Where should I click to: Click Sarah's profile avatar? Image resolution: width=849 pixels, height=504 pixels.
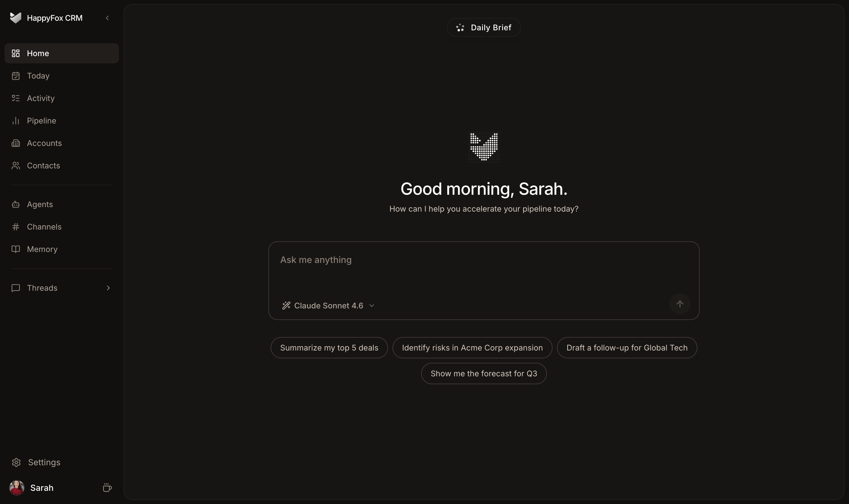(x=17, y=488)
